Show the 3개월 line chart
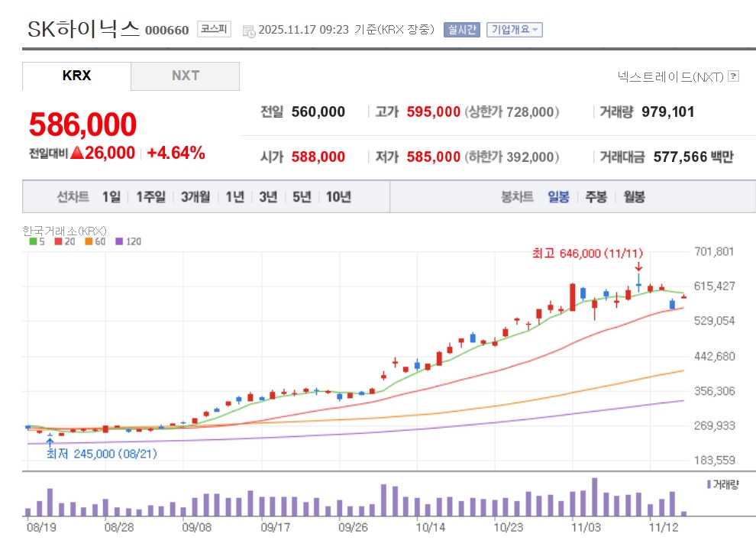The height and width of the screenshot is (550, 756). (x=195, y=197)
